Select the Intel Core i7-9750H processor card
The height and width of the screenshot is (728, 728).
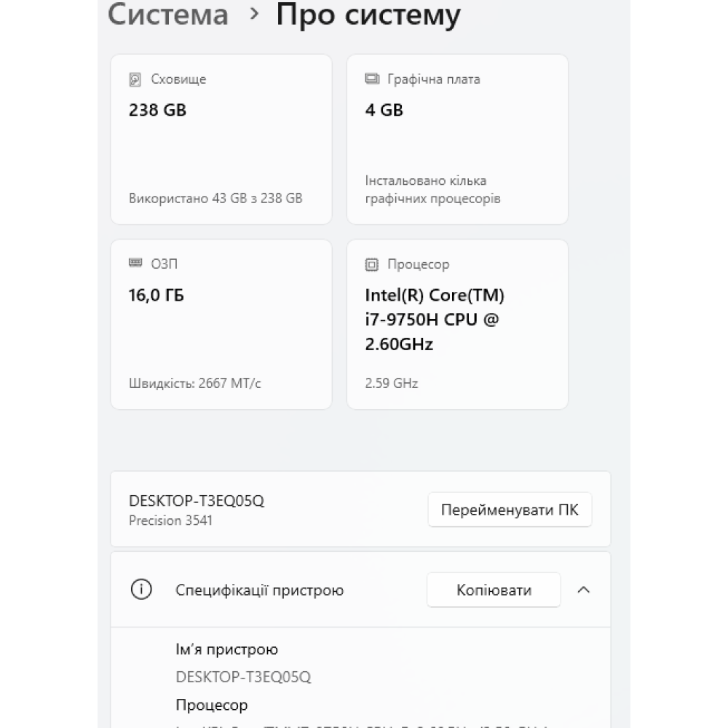(x=457, y=324)
